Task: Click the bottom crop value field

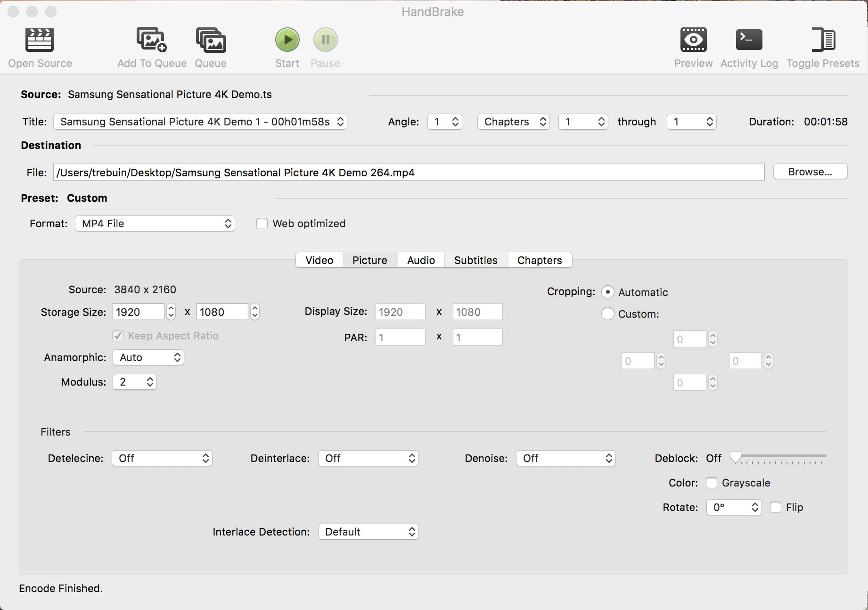Action: click(x=690, y=383)
